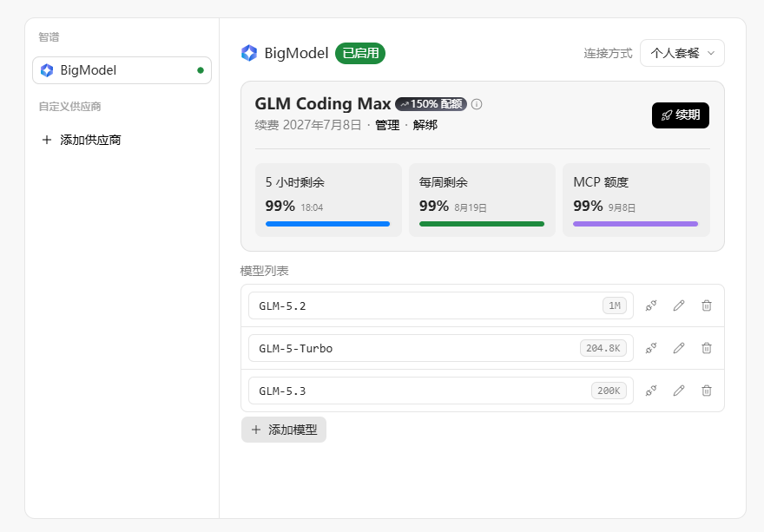Screen dimensions: 764x532
Task: Open the 管理 link
Action: 387,125
